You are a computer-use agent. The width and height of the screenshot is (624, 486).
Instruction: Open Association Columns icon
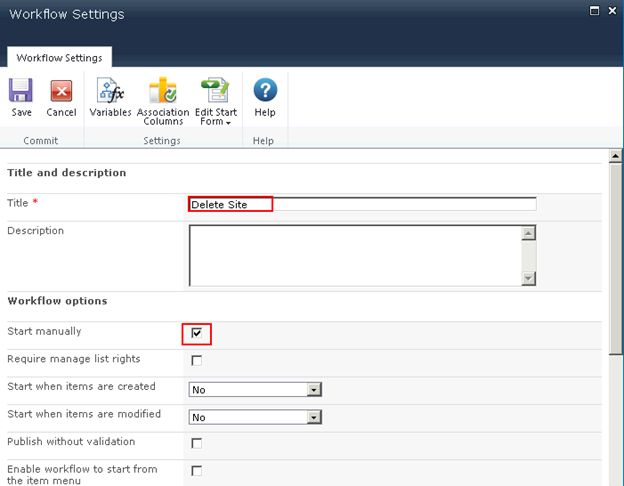[x=163, y=90]
